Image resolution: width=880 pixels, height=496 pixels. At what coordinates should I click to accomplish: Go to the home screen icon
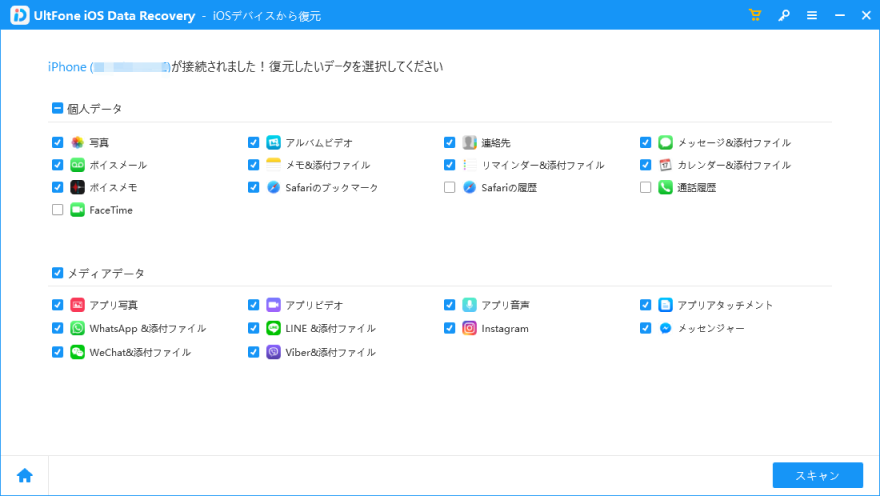(x=25, y=476)
